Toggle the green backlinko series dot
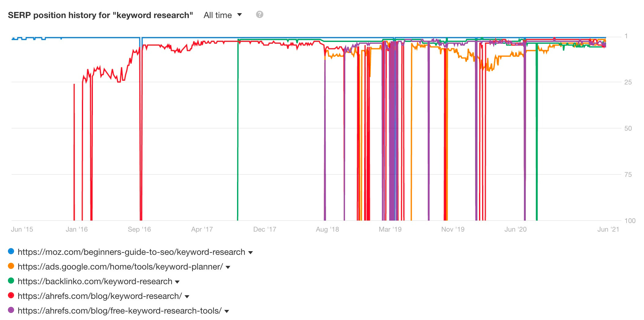 (11, 281)
